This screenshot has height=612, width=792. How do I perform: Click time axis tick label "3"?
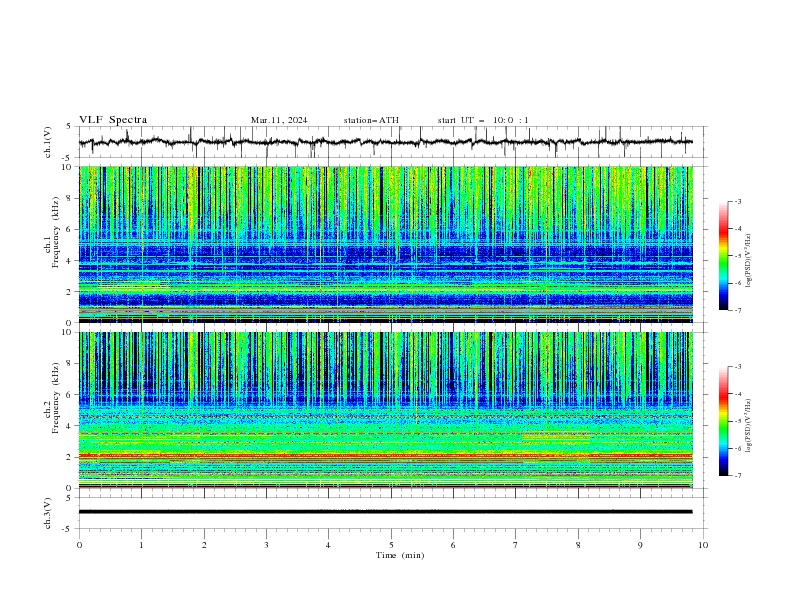(266, 545)
